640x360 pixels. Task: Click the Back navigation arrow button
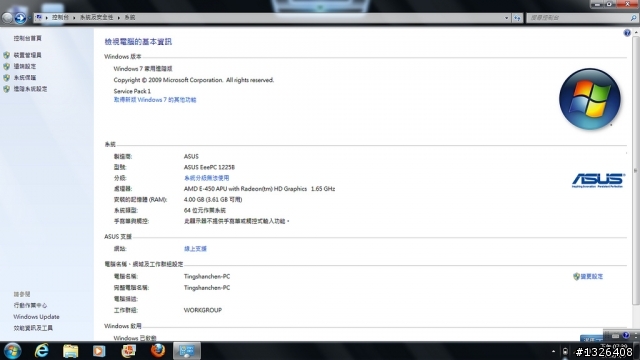click(7, 18)
